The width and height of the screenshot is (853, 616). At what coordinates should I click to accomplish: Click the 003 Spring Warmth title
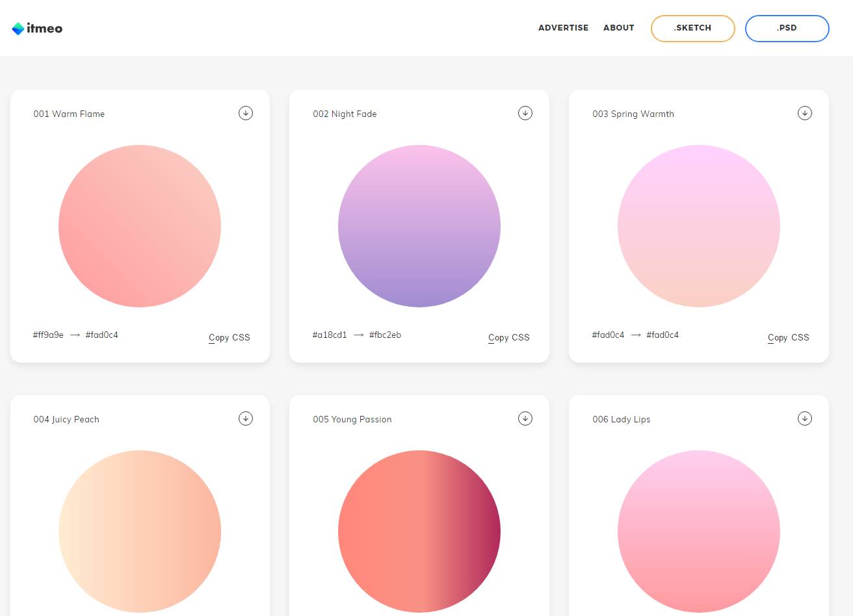pyautogui.click(x=633, y=114)
